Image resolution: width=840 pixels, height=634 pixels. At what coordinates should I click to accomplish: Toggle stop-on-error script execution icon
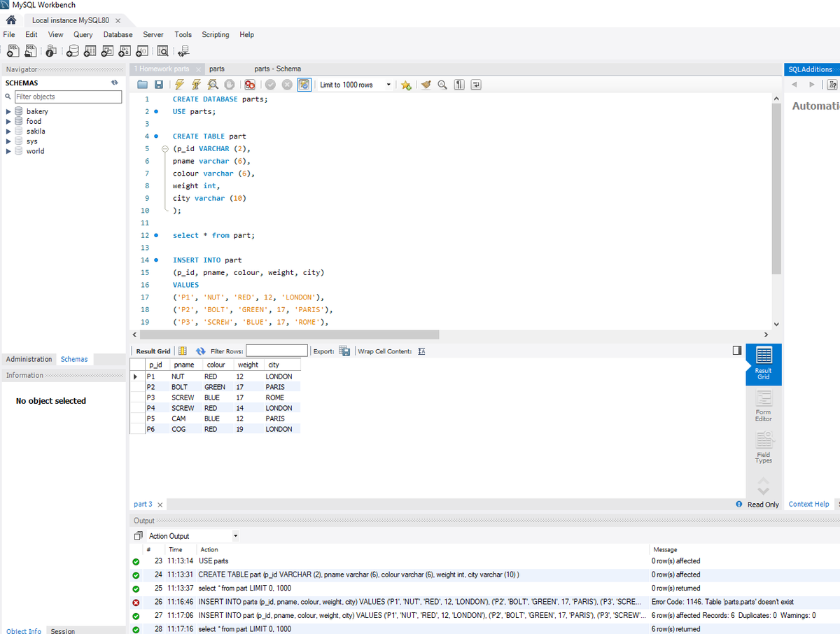point(250,85)
